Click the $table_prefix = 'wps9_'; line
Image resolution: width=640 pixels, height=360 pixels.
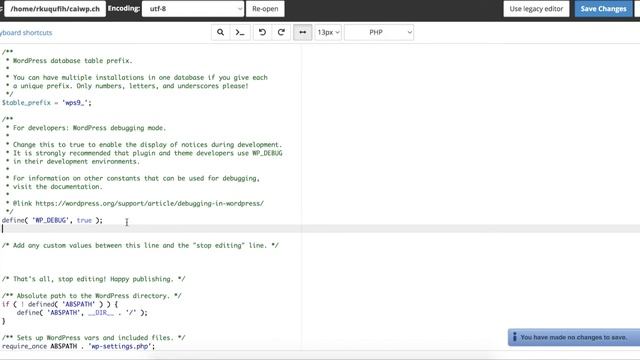[x=47, y=102]
